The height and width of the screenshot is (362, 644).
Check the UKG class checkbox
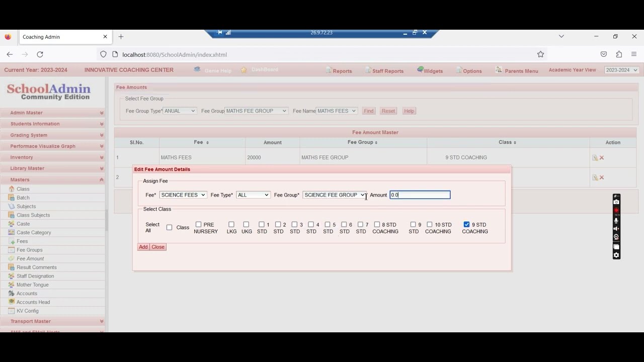[x=246, y=225]
